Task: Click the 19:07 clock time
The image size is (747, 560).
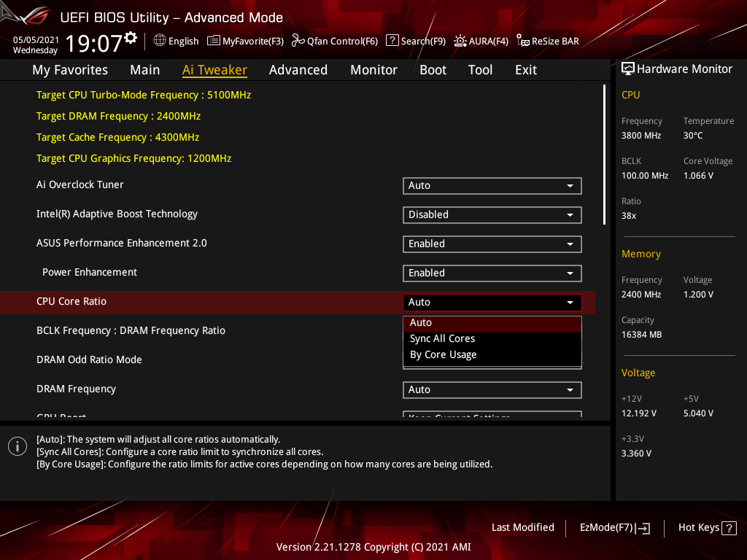Action: pos(94,43)
